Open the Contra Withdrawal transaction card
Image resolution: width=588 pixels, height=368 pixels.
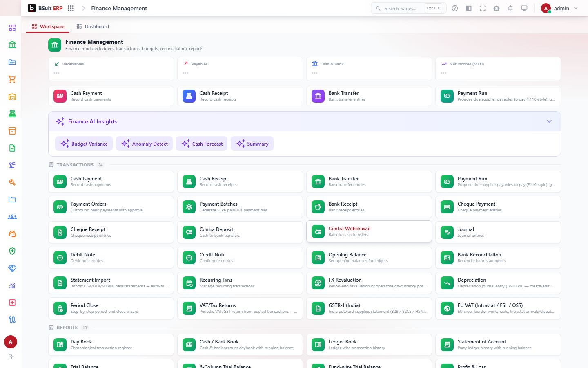(369, 231)
